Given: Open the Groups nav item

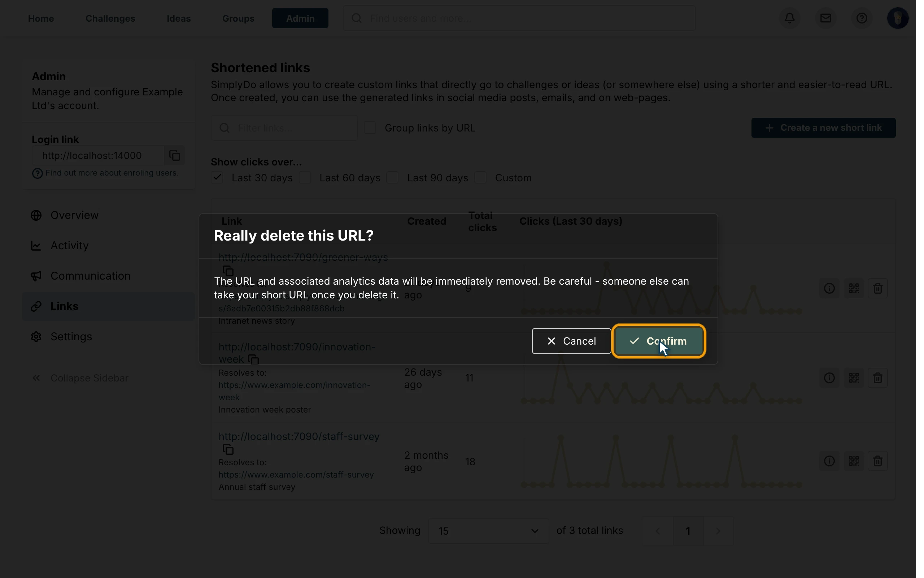Looking at the screenshot, I should coord(238,18).
